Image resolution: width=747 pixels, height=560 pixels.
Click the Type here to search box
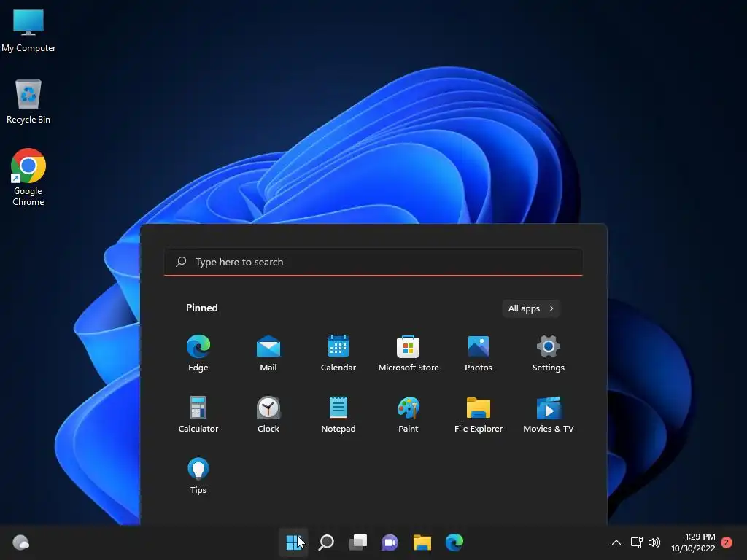[x=373, y=262]
